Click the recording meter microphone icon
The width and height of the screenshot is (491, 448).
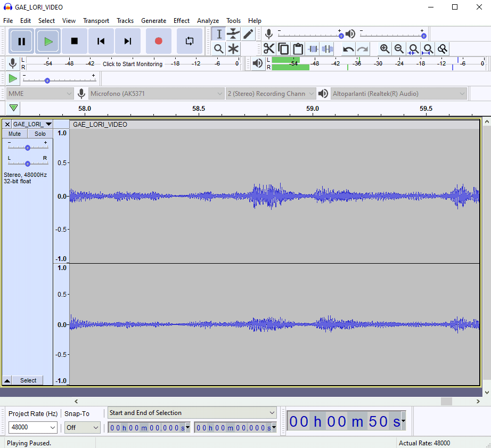click(x=13, y=63)
